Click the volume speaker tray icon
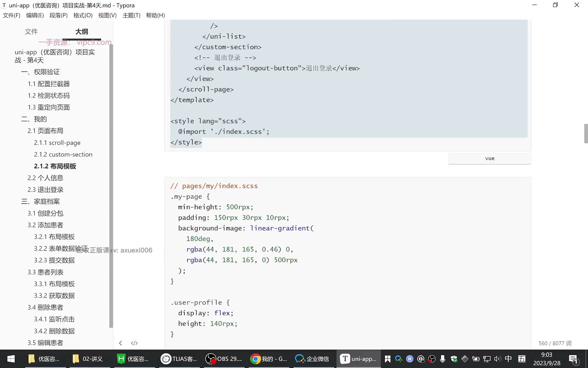The height and width of the screenshot is (368, 588). pyautogui.click(x=497, y=359)
